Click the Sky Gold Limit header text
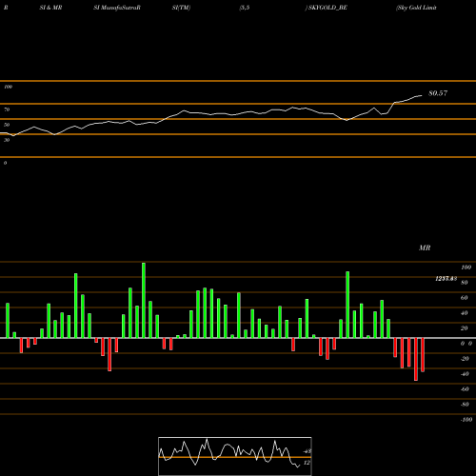 click(x=416, y=8)
